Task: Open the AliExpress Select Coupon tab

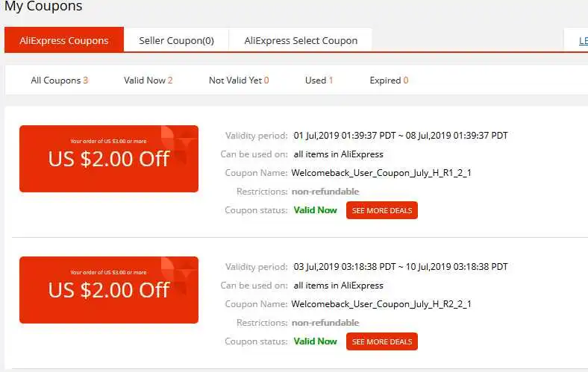Action: coord(301,40)
